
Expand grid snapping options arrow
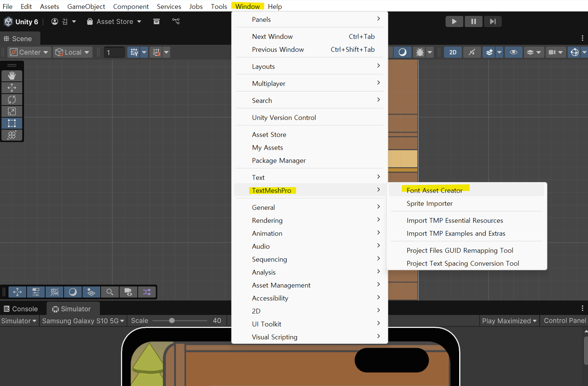pyautogui.click(x=144, y=52)
